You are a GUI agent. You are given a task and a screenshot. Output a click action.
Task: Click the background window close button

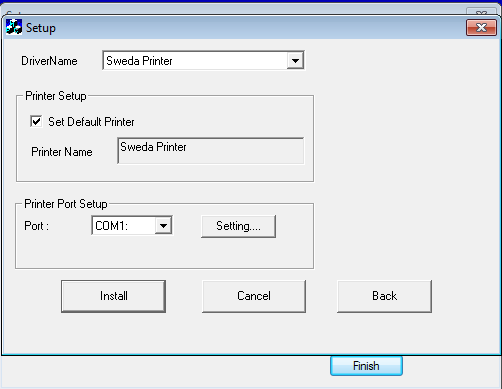click(x=481, y=12)
